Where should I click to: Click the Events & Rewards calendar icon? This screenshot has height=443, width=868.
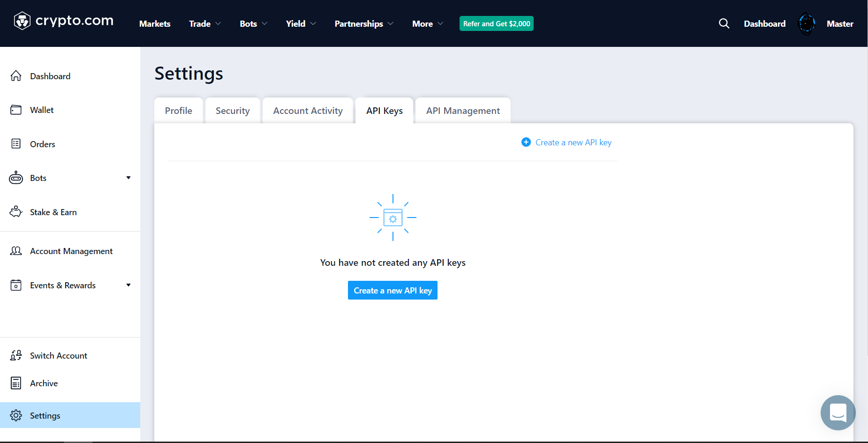(16, 285)
